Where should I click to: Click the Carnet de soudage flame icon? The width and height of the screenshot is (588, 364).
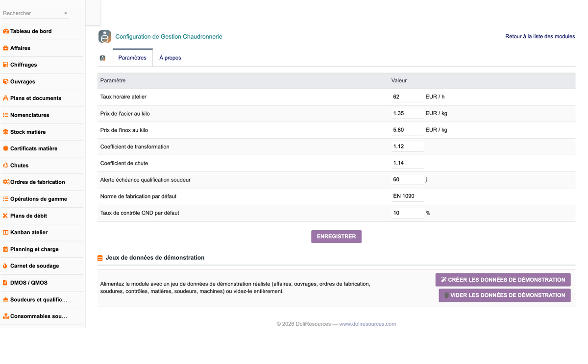(5, 266)
